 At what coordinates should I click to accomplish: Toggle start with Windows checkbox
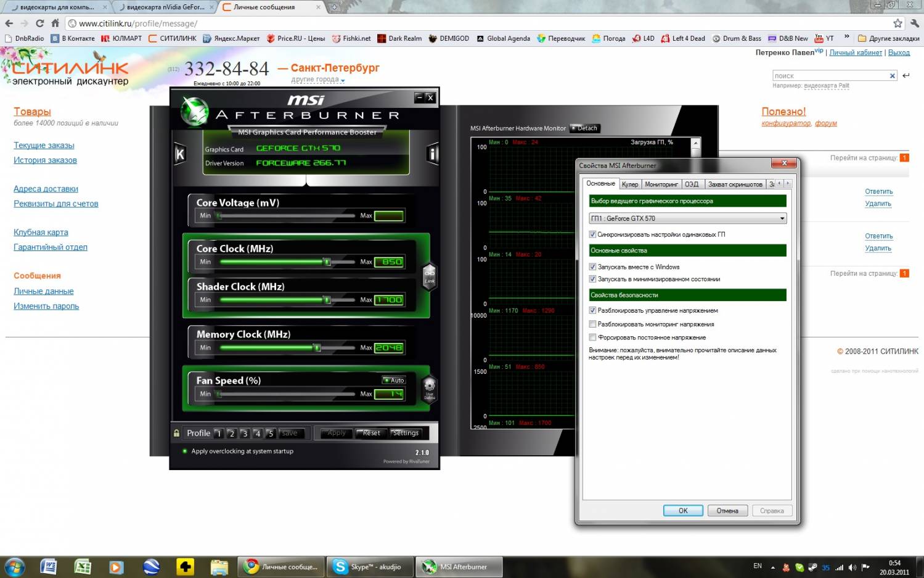coord(592,267)
